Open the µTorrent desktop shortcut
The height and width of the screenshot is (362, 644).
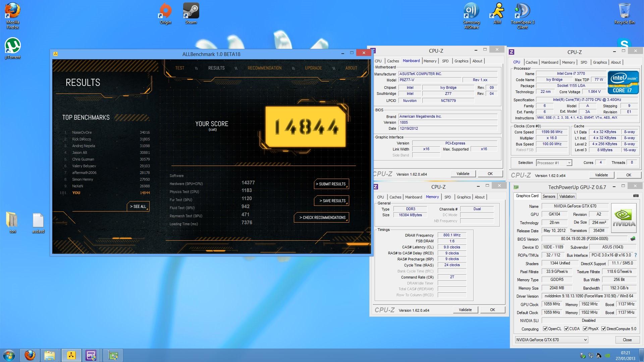click(13, 49)
